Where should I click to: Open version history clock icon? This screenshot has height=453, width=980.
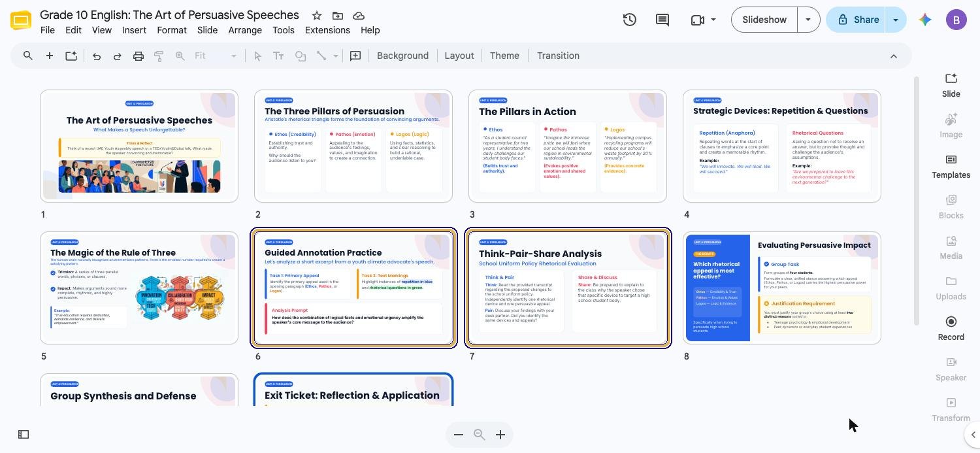tap(629, 20)
